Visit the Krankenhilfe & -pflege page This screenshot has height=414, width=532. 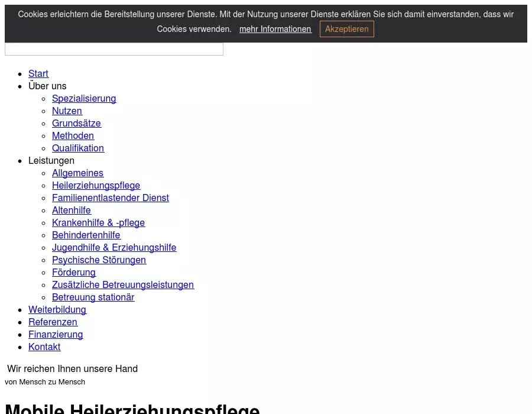(98, 222)
